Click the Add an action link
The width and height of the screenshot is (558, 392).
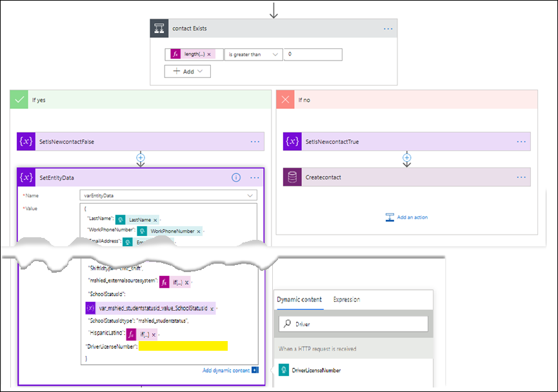coord(406,217)
